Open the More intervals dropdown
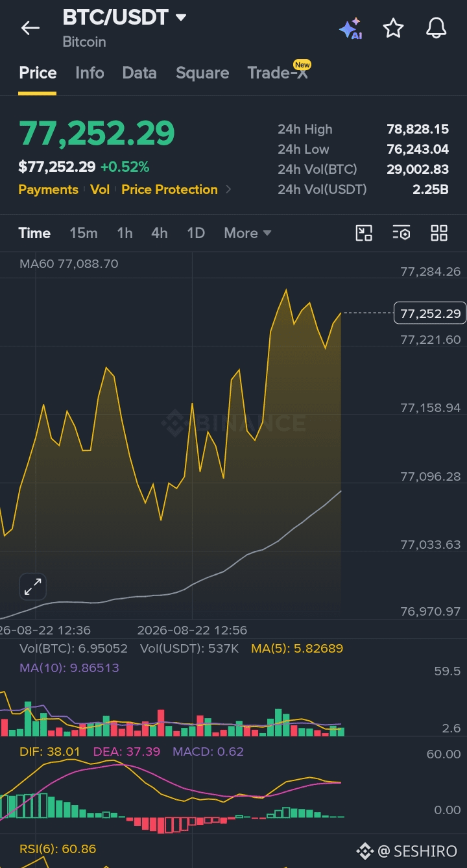467x868 pixels. tap(247, 233)
